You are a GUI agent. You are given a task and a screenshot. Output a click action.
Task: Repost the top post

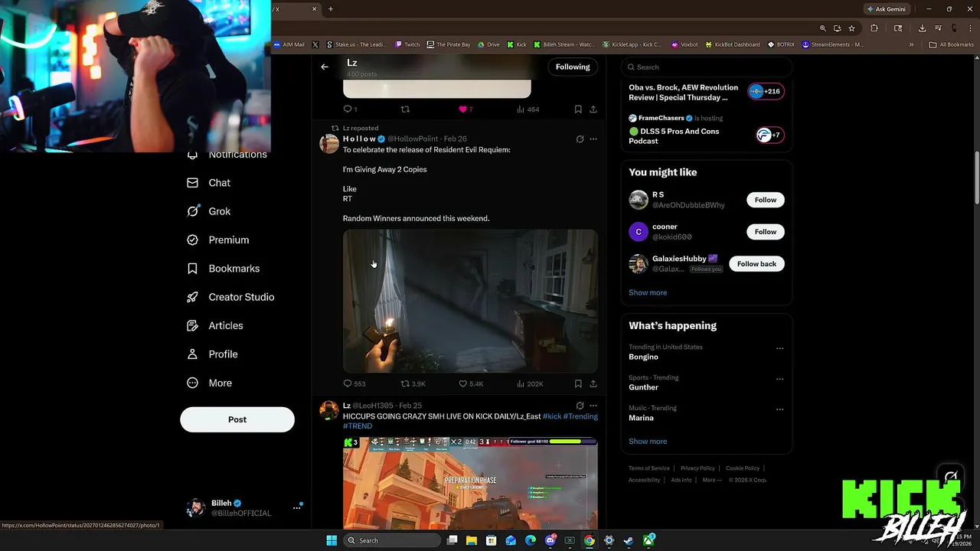(406, 109)
